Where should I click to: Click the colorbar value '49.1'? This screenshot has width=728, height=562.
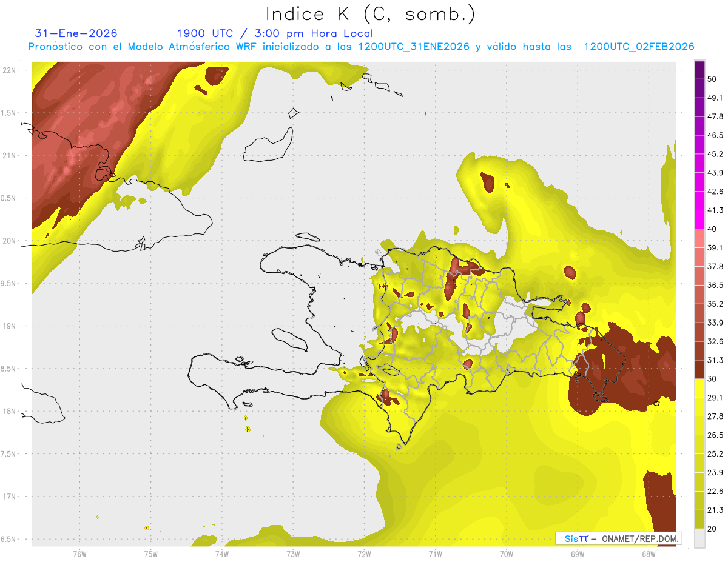click(x=715, y=98)
